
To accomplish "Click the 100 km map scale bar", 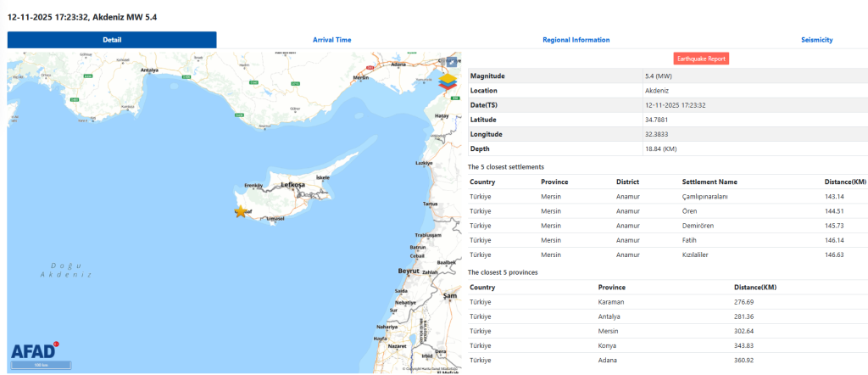I will pyautogui.click(x=40, y=366).
